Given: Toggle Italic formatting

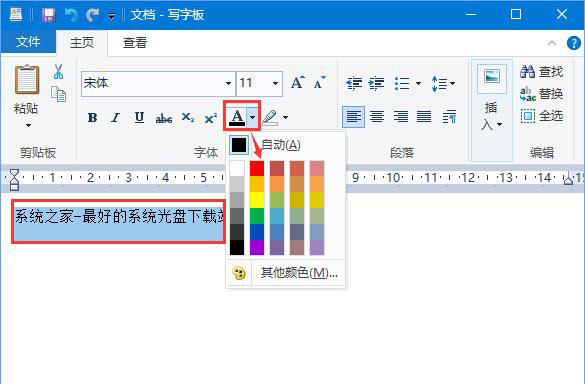Looking at the screenshot, I should (116, 118).
